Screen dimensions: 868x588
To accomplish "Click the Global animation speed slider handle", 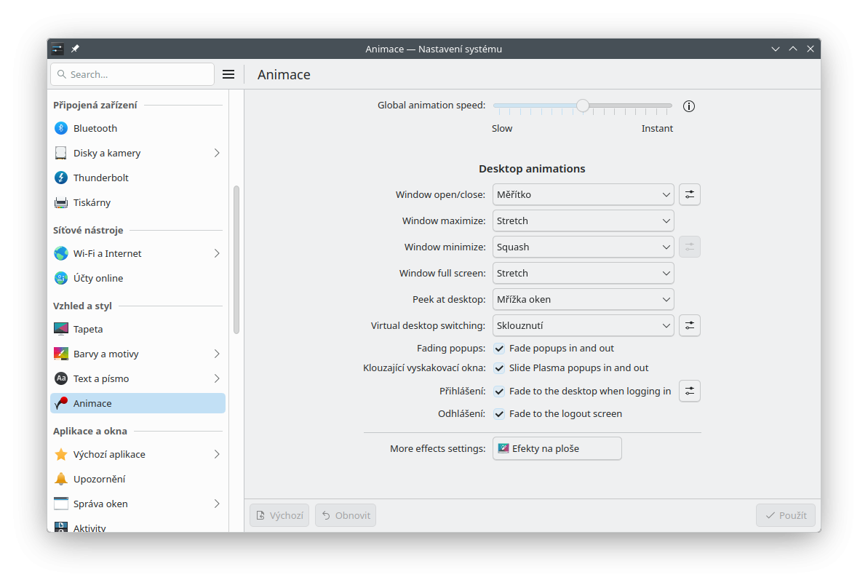I will point(583,106).
